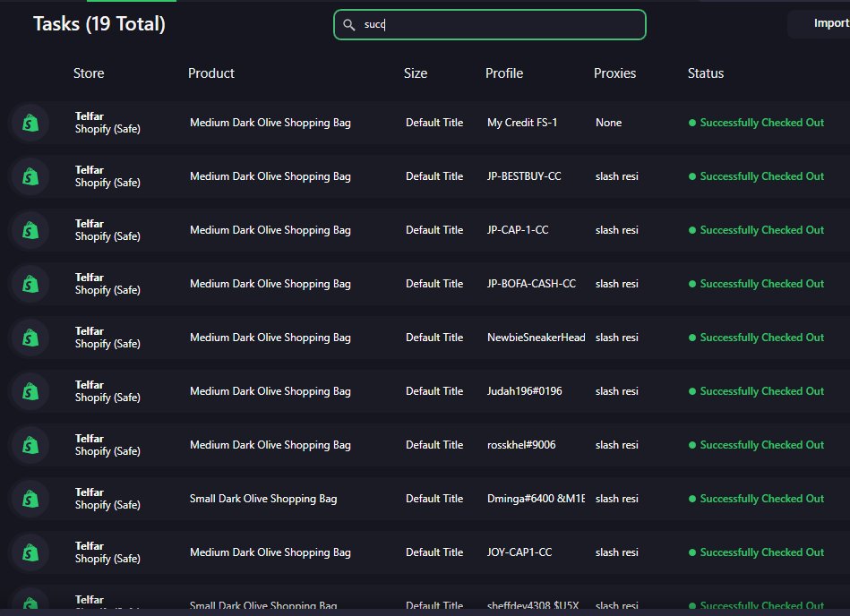Click Telfar Shopify (Safe) store in JP-CAP-1-CC row
Screen dimensions: 850x616
click(x=107, y=230)
